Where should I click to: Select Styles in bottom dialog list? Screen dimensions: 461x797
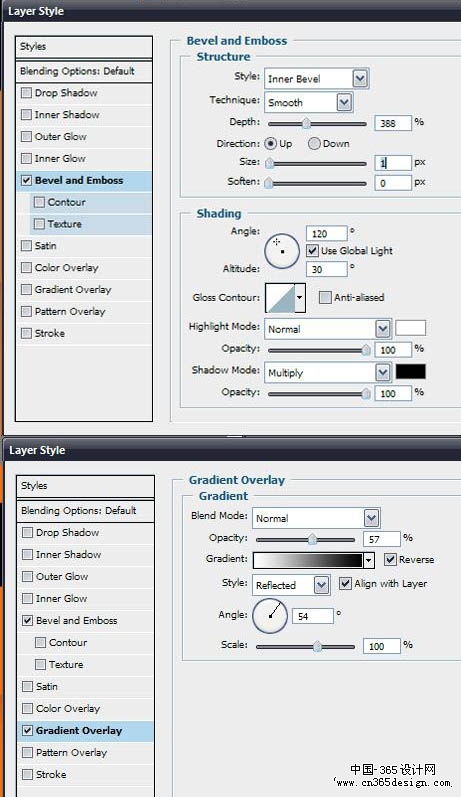(x=85, y=486)
